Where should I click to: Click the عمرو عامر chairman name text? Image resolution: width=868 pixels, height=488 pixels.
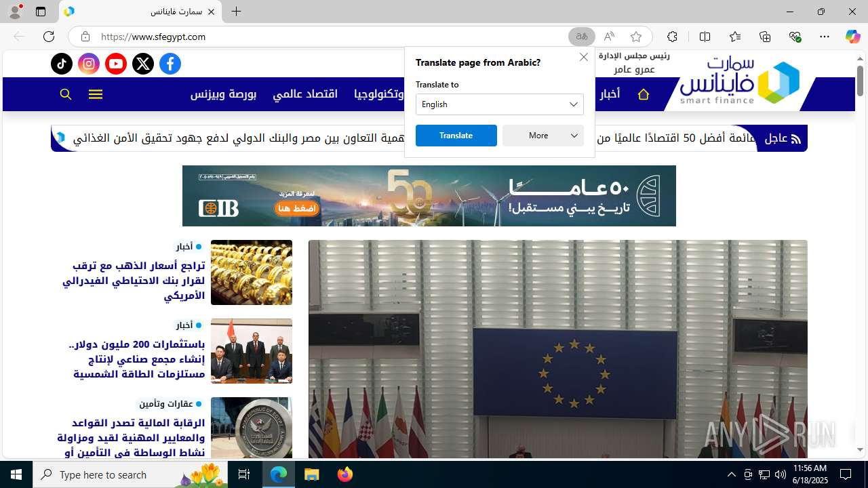pyautogui.click(x=635, y=69)
